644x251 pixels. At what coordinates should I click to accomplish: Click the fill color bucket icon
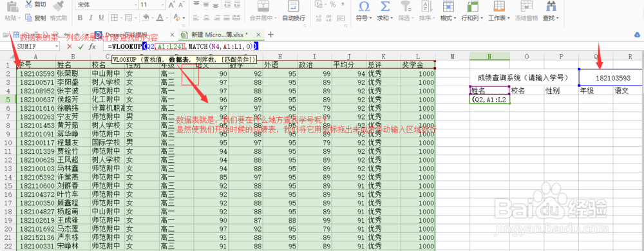(146, 17)
